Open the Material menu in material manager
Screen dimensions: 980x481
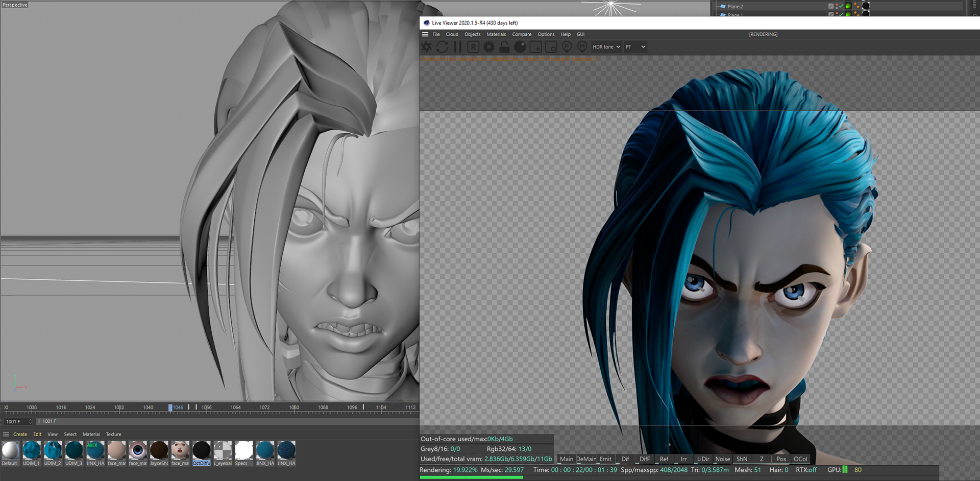click(91, 434)
